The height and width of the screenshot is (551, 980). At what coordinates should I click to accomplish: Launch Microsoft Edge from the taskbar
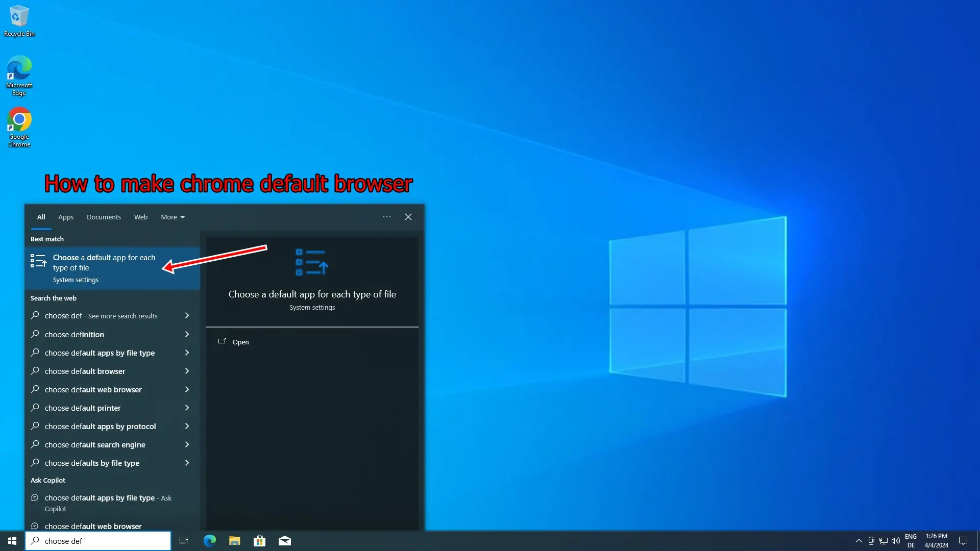tap(209, 541)
